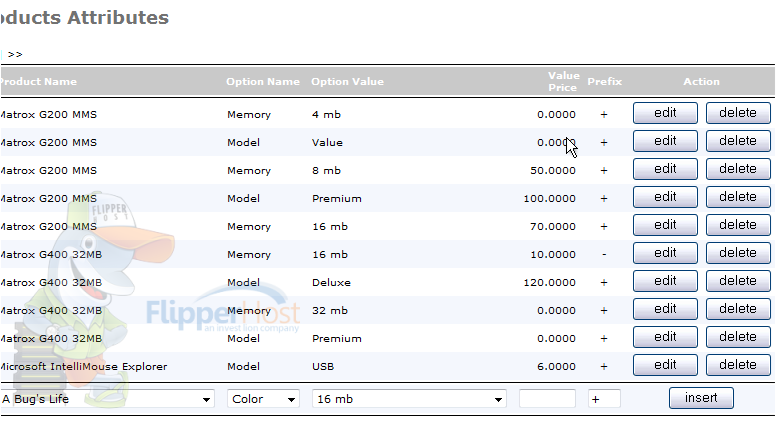Select the 50.0000 price value
Screen dimensions: 776x422
point(553,171)
